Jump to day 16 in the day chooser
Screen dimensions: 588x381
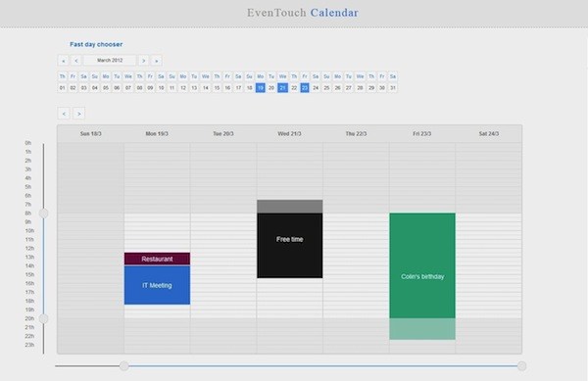[227, 88]
